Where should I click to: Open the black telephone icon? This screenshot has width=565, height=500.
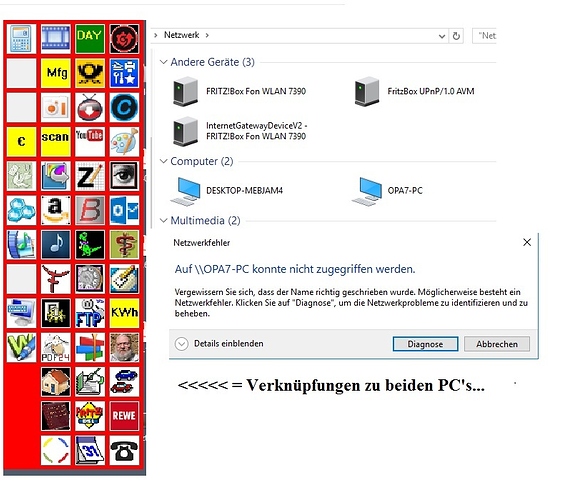[124, 450]
